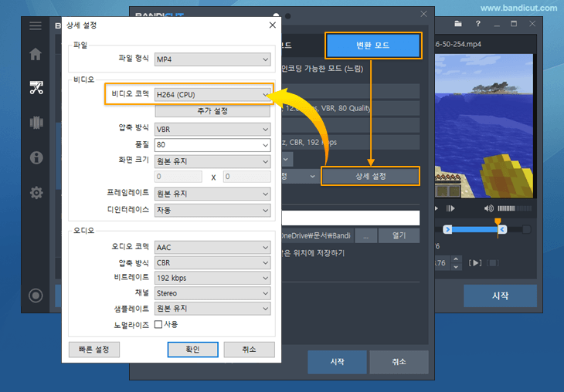564x392 pixels.
Task: Switch to the 변환 모드 tab
Action: 373,46
